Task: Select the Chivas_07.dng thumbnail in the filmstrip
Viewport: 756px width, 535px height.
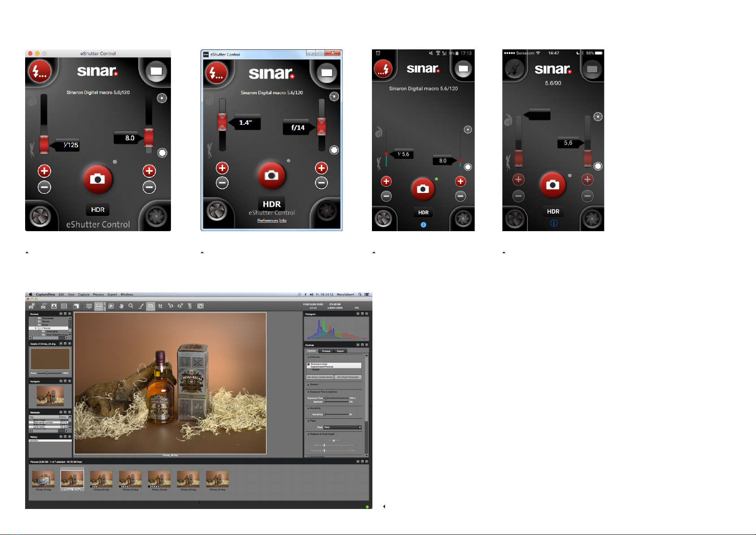Action: [x=44, y=479]
